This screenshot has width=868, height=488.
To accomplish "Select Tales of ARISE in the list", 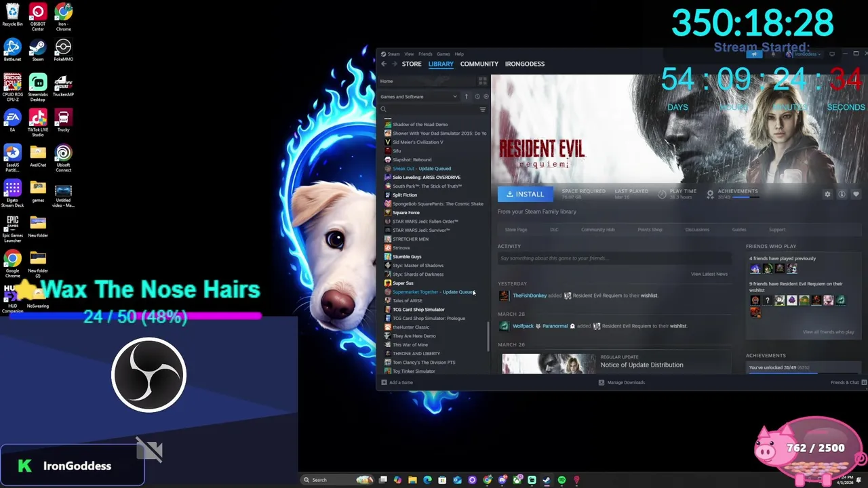I will tap(407, 301).
